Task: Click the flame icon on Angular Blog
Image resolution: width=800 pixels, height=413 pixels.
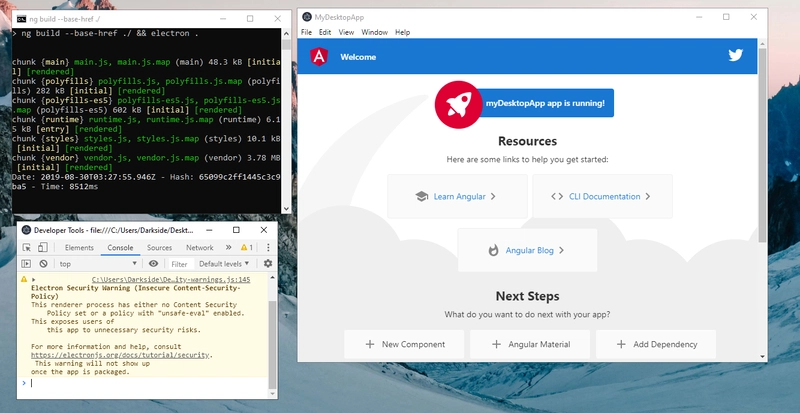Action: click(x=493, y=250)
